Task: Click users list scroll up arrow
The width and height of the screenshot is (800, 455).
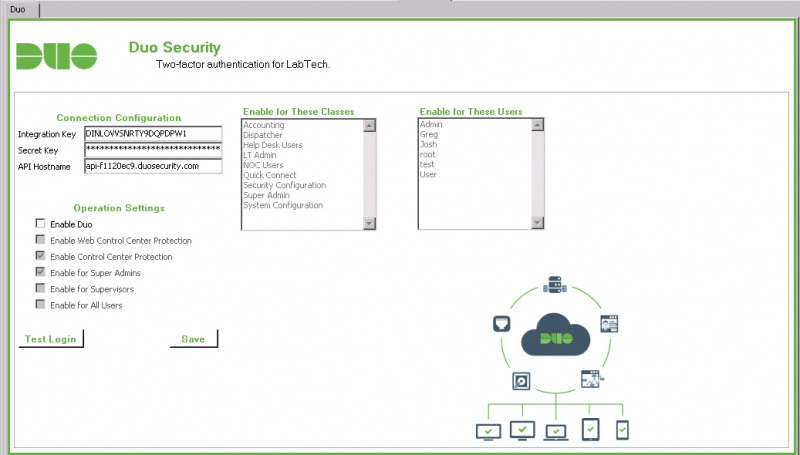Action: coord(537,125)
